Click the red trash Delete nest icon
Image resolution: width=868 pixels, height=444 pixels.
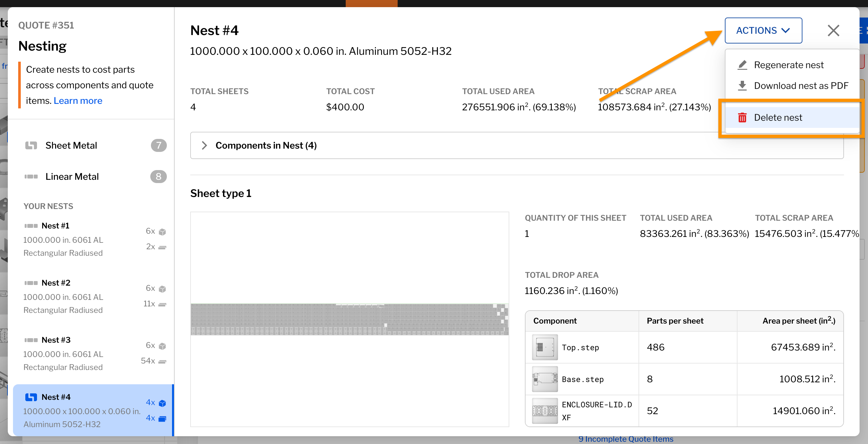click(742, 117)
